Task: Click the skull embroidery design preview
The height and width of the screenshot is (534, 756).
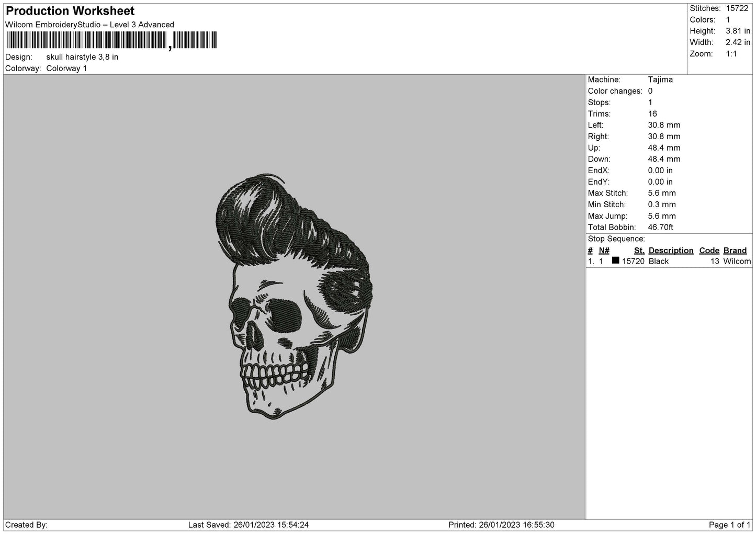Action: tap(294, 297)
